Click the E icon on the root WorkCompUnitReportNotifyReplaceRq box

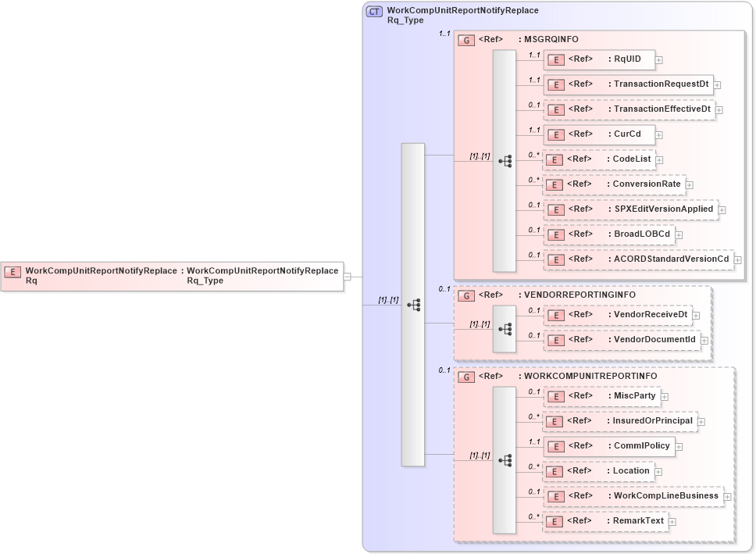11,273
